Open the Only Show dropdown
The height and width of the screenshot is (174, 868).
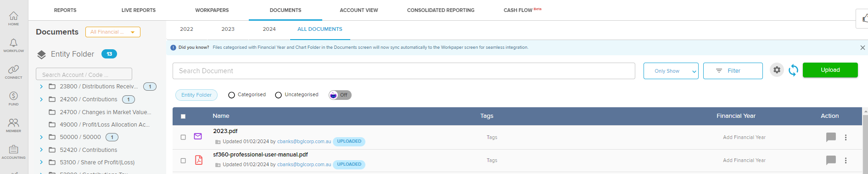pos(671,71)
